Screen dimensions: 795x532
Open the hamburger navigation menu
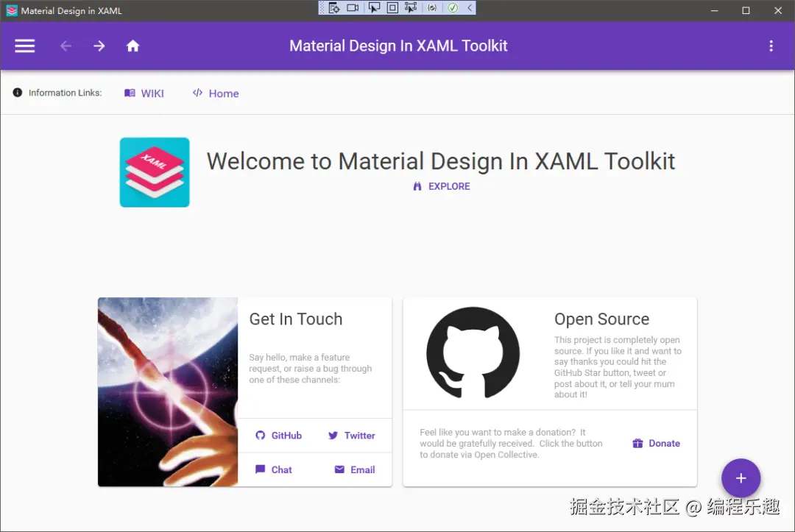[24, 46]
